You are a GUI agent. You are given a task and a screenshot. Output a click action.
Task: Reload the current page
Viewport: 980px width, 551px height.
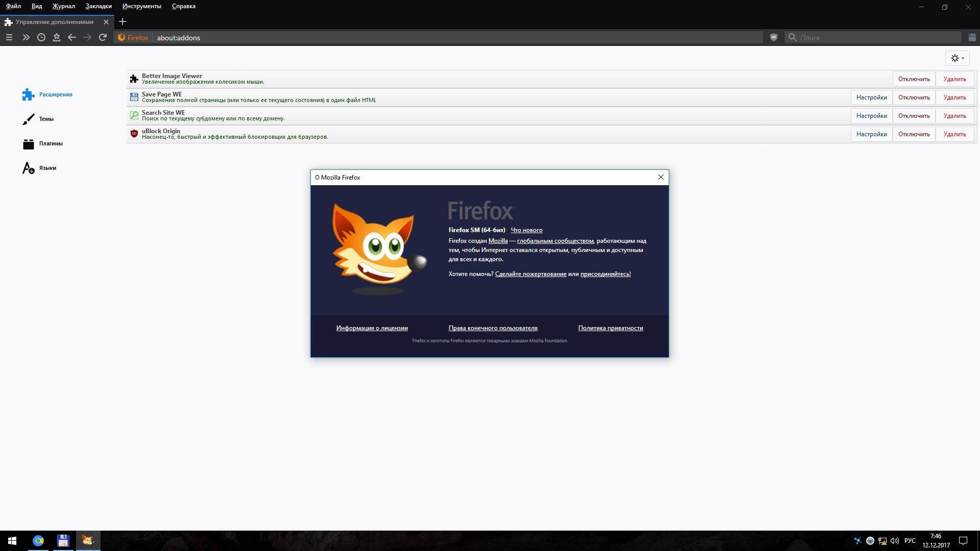click(x=103, y=37)
